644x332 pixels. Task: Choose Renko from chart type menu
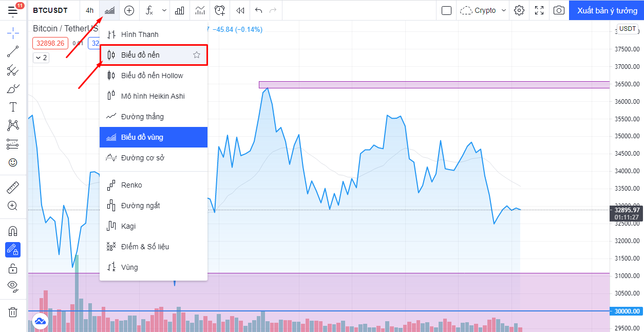click(131, 185)
